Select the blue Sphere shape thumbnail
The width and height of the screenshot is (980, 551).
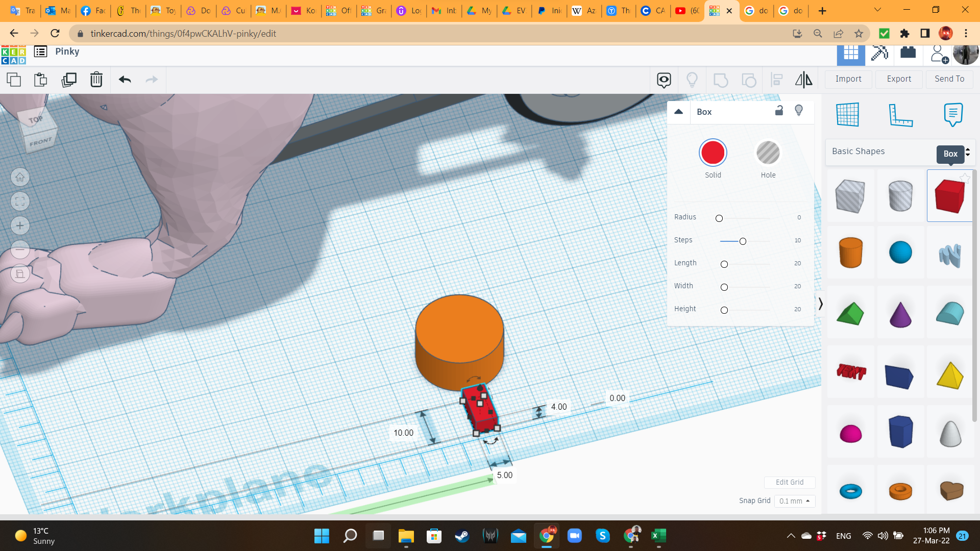click(x=900, y=253)
